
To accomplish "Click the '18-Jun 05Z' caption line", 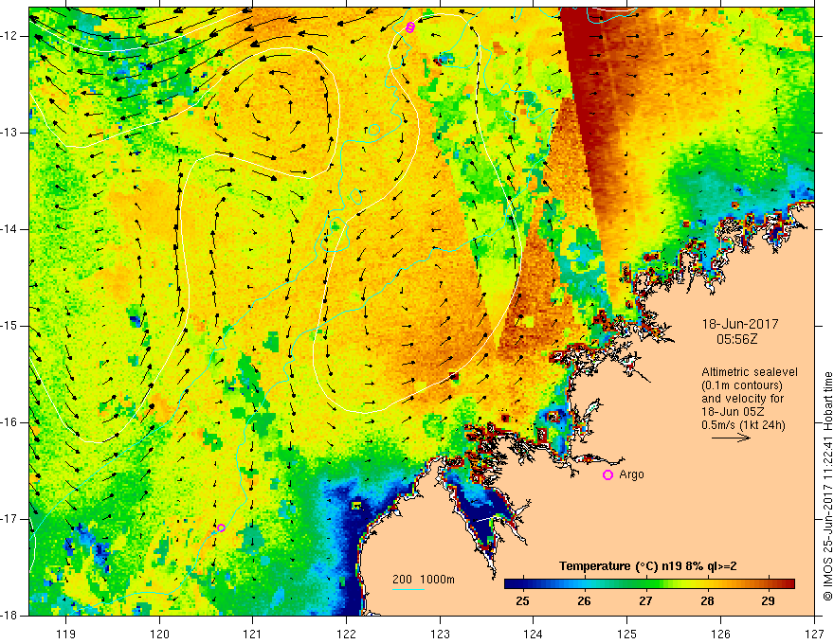I will pyautogui.click(x=735, y=412).
